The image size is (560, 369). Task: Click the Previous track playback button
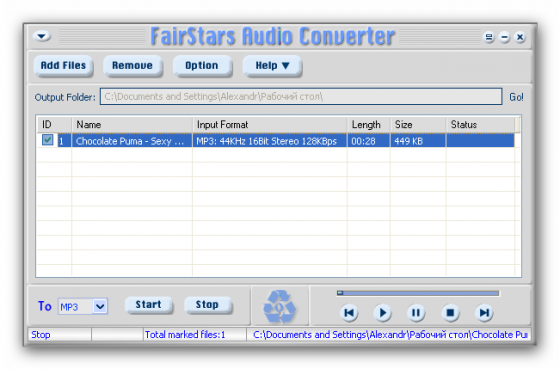pos(349,313)
